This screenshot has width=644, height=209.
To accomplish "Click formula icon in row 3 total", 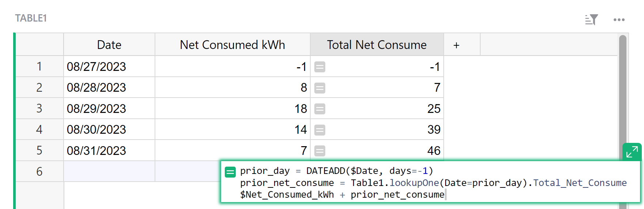I will pos(320,109).
